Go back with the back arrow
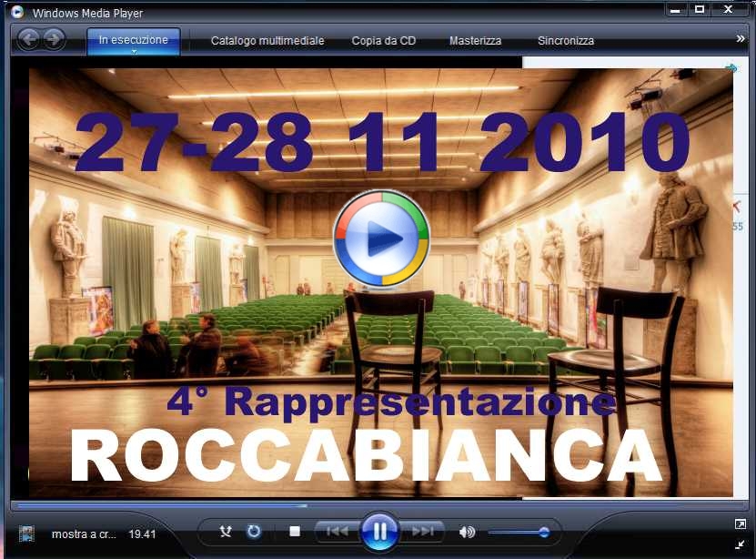The width and height of the screenshot is (756, 559). [29, 39]
